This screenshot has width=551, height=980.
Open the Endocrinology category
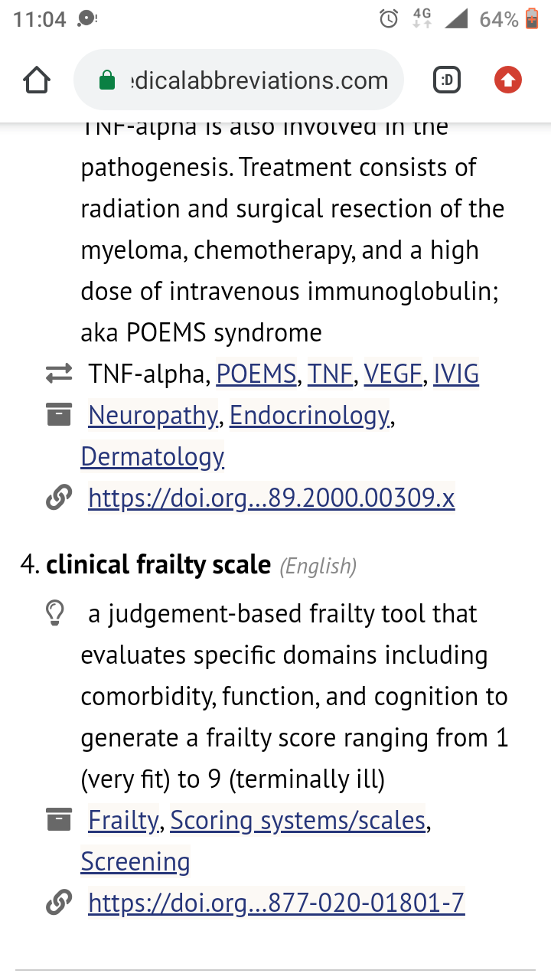pyautogui.click(x=309, y=415)
